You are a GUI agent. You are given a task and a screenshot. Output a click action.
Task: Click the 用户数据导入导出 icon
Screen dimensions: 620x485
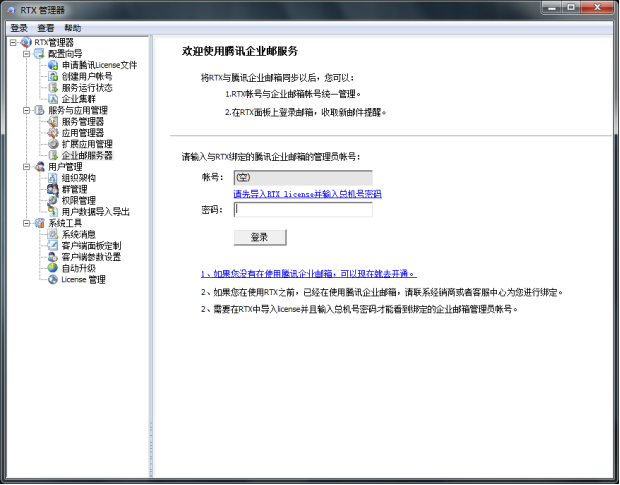click(x=53, y=211)
